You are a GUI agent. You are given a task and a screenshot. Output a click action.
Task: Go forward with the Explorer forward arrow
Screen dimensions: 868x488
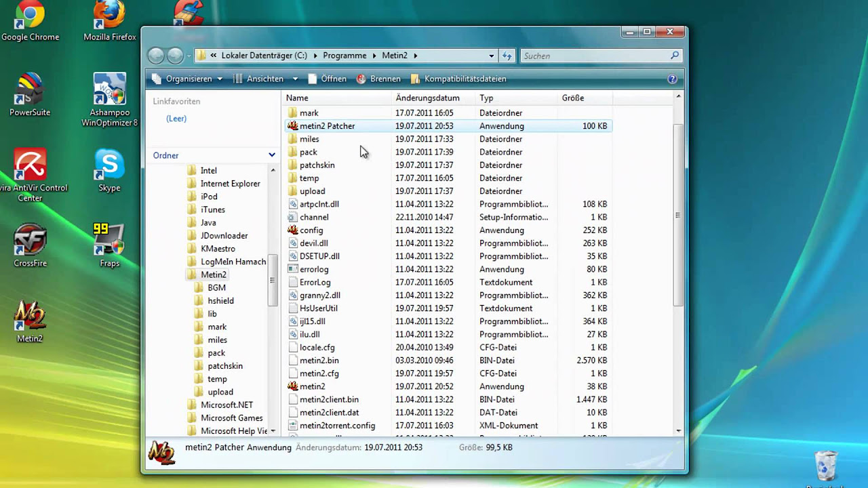(x=175, y=56)
